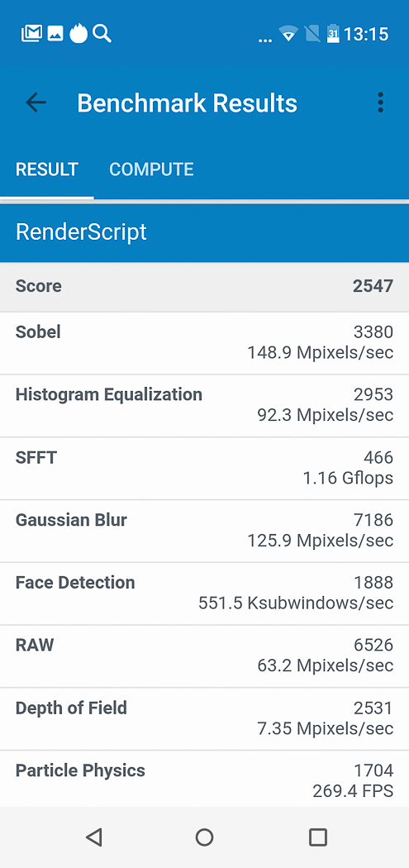This screenshot has height=868, width=409.
Task: Tap the battery indicator icon
Action: (x=333, y=35)
